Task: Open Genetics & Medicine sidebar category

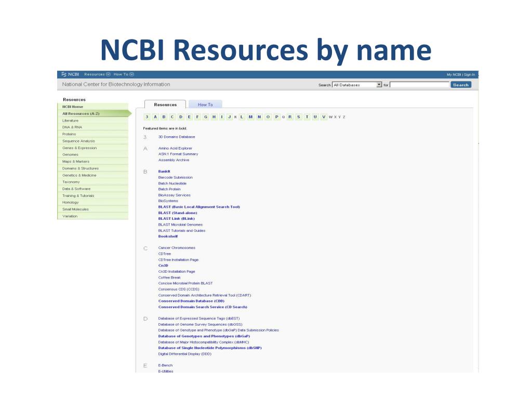Action: pos(93,175)
